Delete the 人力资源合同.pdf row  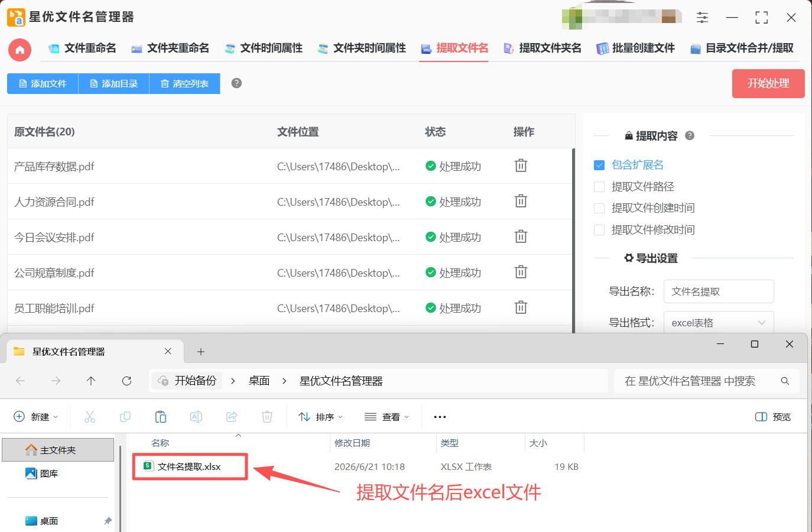pyautogui.click(x=521, y=201)
